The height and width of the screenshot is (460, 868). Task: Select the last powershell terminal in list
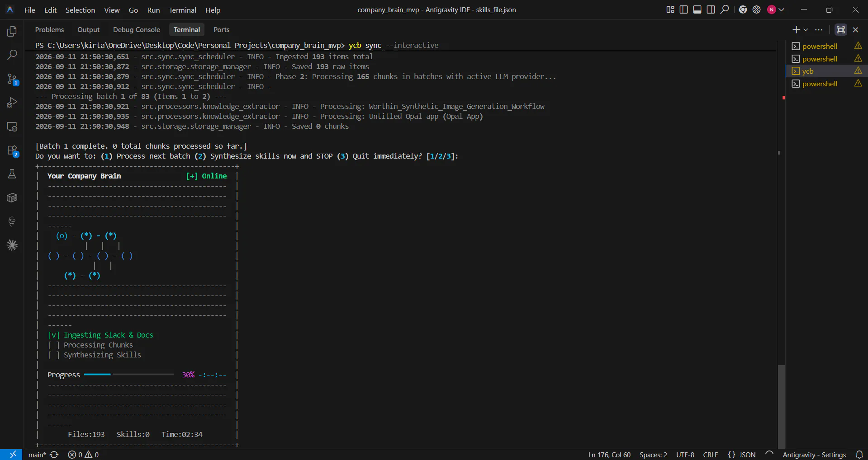(x=820, y=84)
